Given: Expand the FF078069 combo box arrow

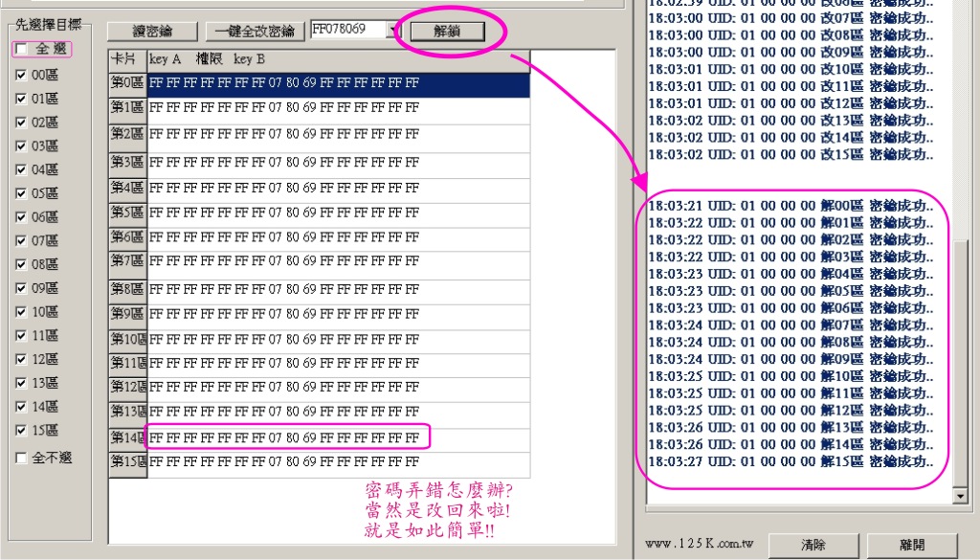Looking at the screenshot, I should (x=392, y=31).
